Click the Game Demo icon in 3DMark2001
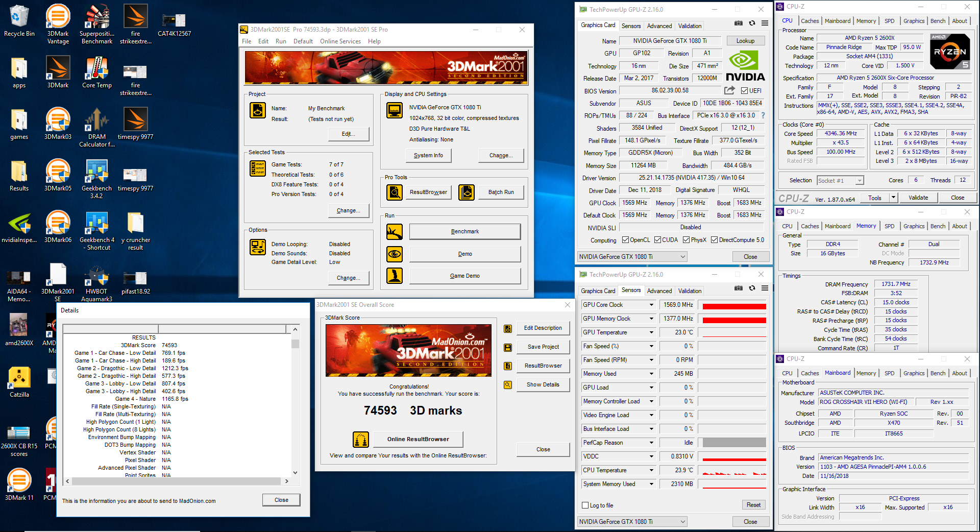This screenshot has height=532, width=980. pos(395,276)
